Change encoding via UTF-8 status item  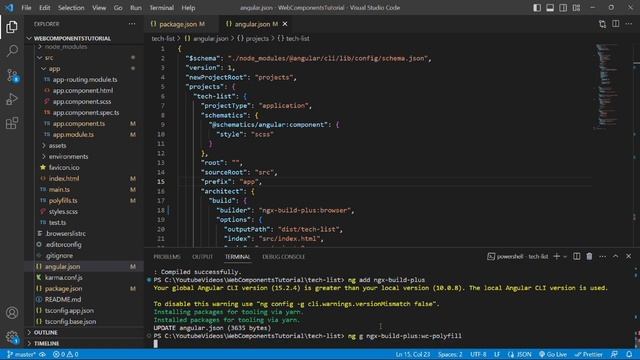pyautogui.click(x=478, y=354)
